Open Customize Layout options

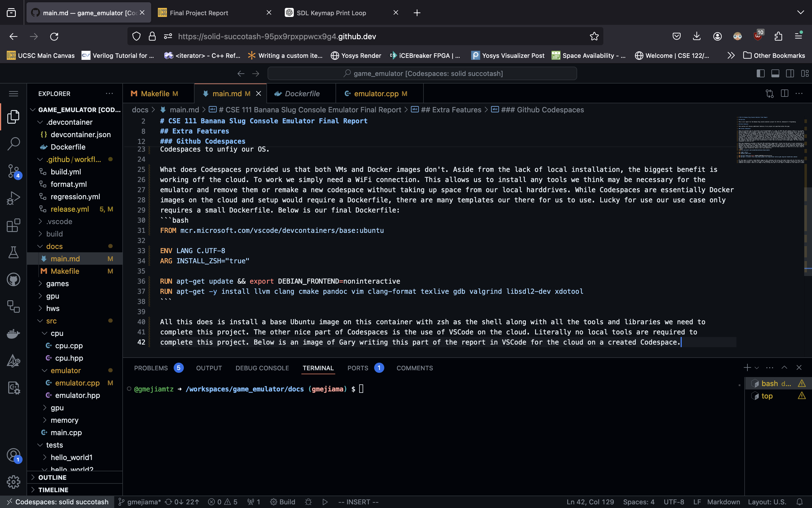[805, 73]
